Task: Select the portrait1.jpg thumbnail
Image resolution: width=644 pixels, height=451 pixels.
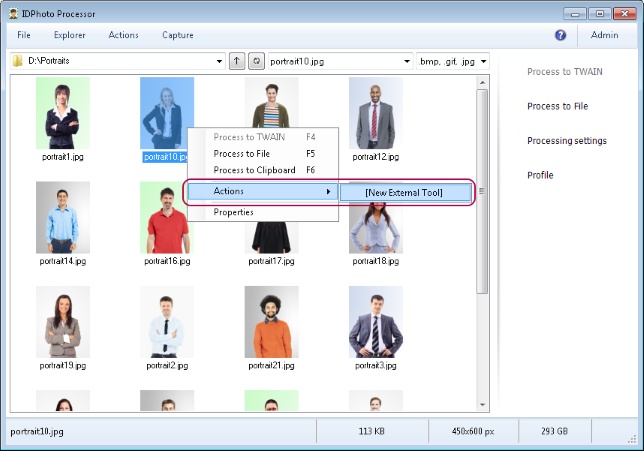Action: coord(63,113)
